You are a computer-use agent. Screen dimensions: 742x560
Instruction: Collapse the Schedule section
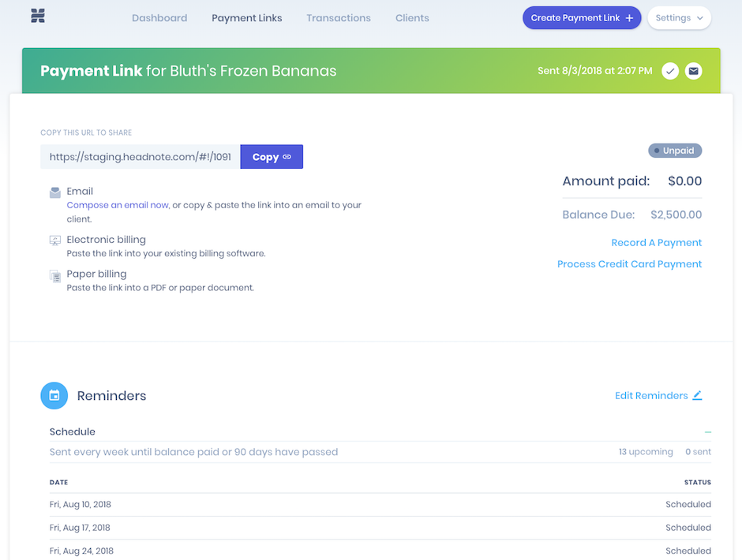(x=708, y=431)
